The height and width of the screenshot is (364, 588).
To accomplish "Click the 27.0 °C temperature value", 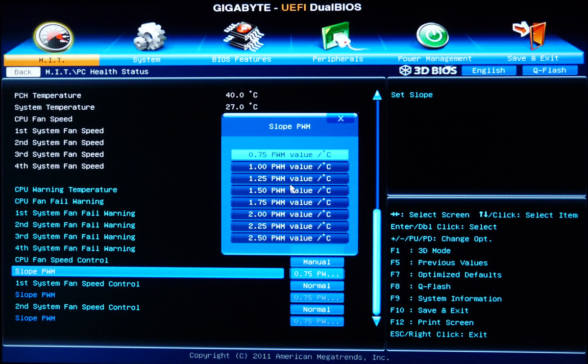I will click(x=242, y=107).
